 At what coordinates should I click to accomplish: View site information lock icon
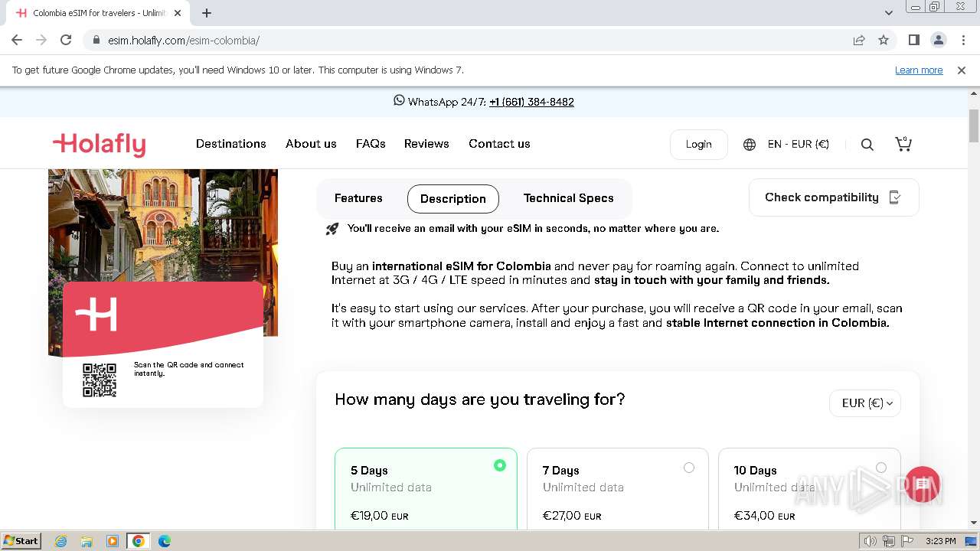(x=96, y=40)
